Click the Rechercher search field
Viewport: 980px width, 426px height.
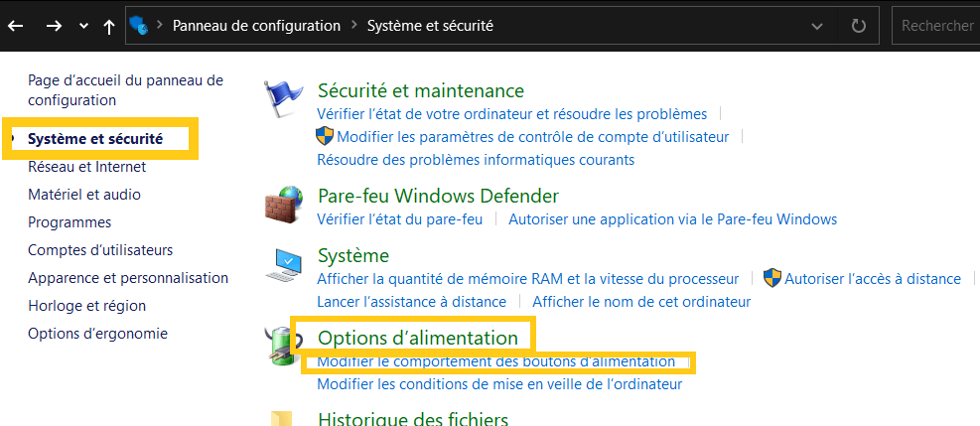point(936,26)
